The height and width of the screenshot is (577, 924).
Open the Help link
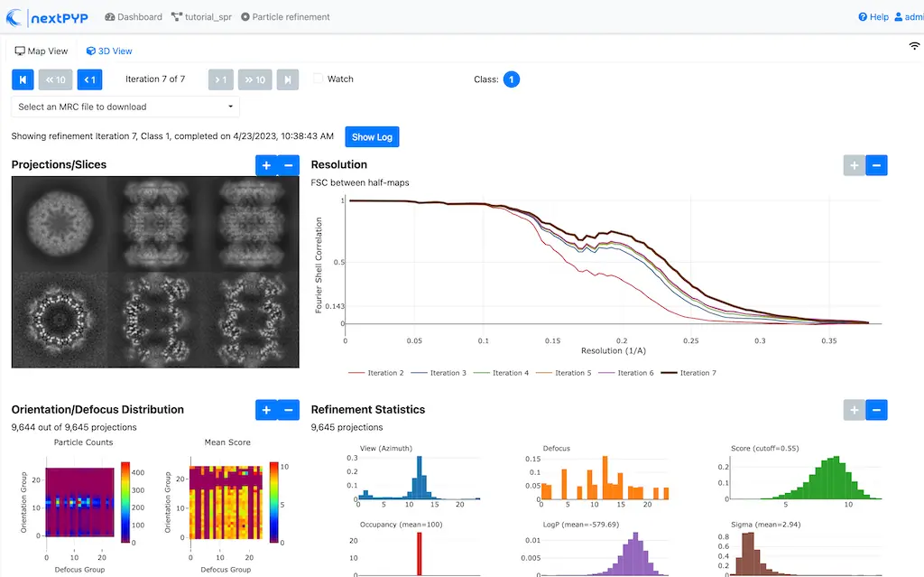tap(873, 16)
